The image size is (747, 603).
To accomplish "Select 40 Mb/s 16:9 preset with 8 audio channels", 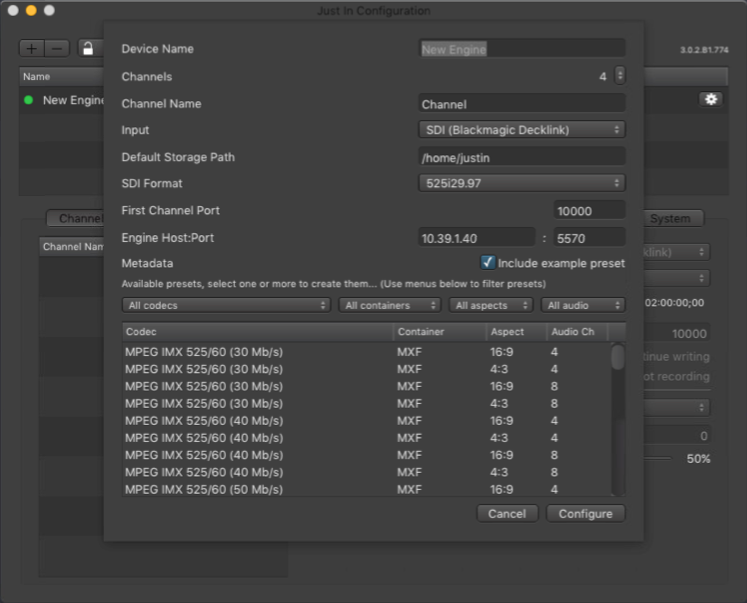I will tap(367, 455).
